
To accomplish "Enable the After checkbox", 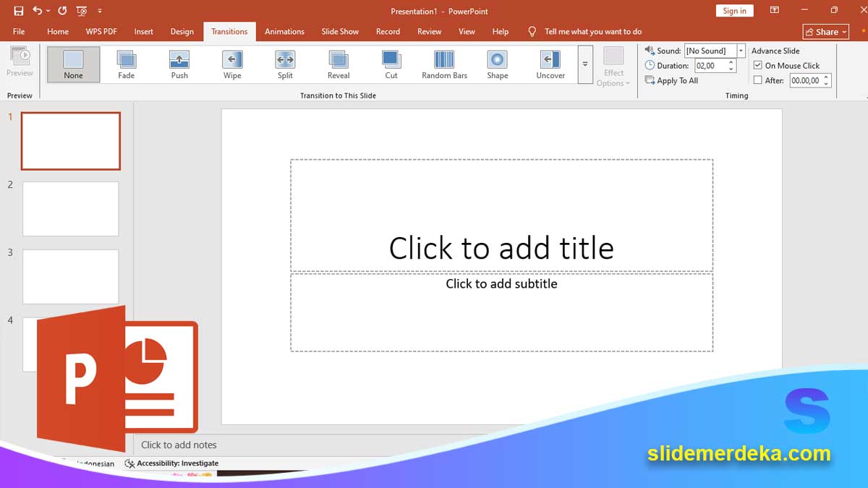I will click(x=758, y=80).
